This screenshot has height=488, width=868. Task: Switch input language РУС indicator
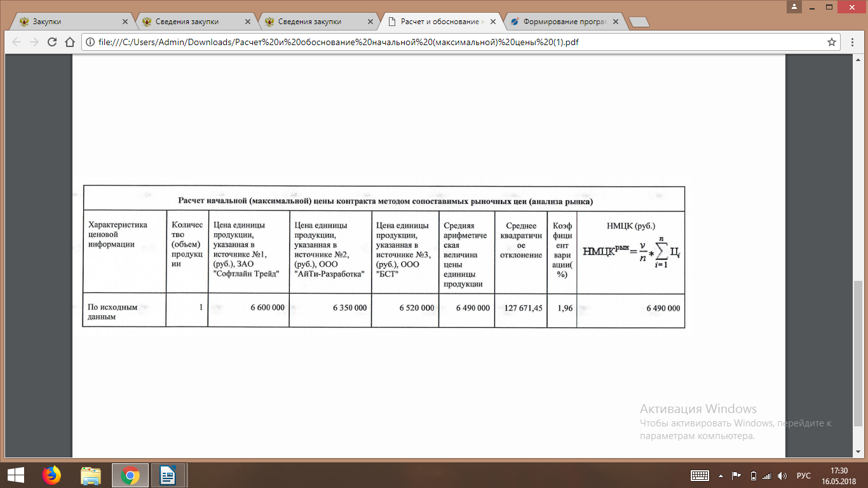tap(804, 475)
